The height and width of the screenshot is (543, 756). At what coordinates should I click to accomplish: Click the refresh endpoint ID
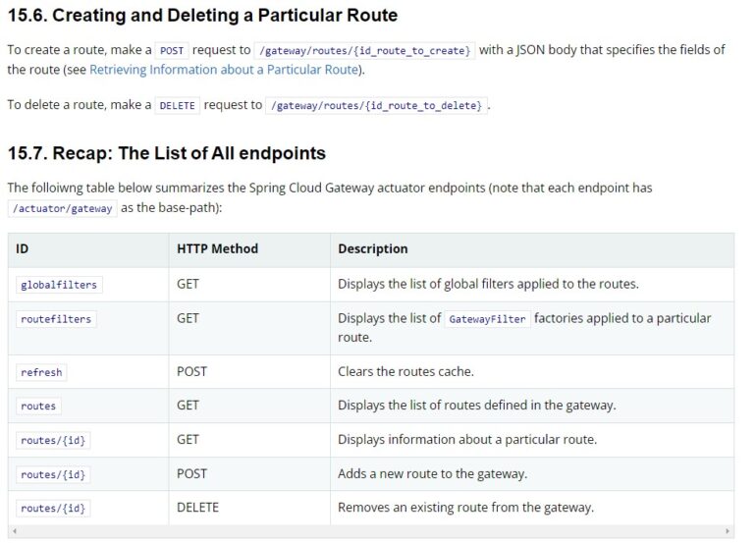(41, 372)
